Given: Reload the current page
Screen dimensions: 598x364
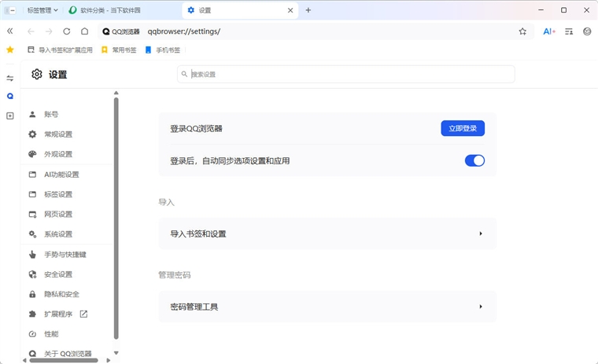Looking at the screenshot, I should [x=67, y=31].
